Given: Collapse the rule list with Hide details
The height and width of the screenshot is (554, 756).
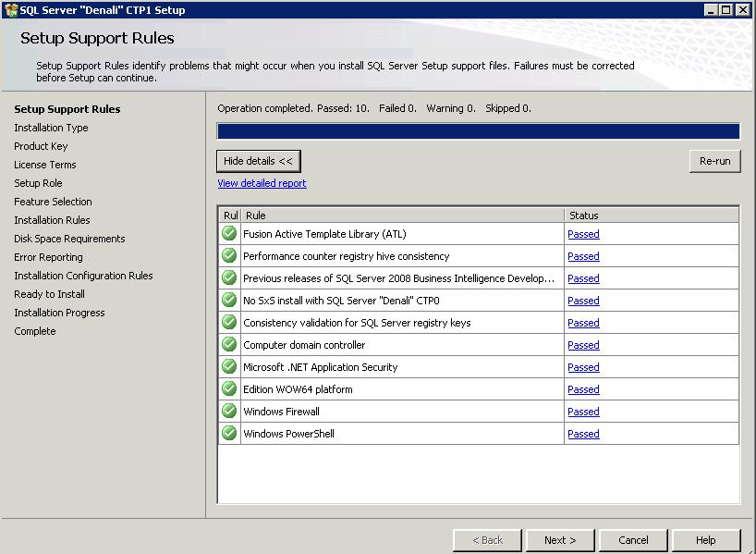Looking at the screenshot, I should pos(258,161).
